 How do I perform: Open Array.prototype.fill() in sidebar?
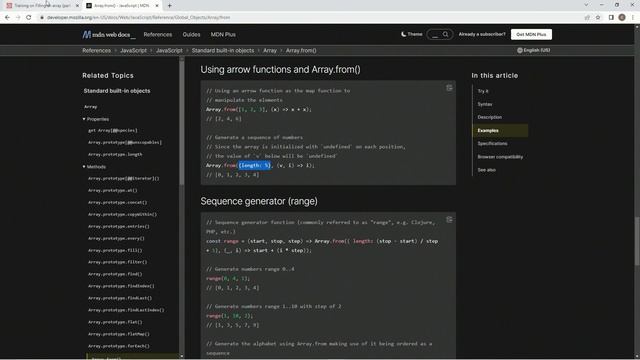[x=115, y=250]
